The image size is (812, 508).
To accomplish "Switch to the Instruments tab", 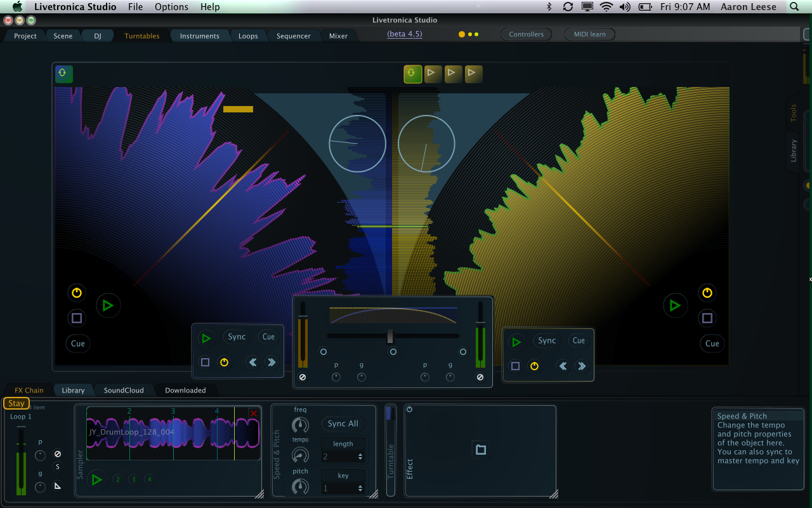I will pyautogui.click(x=199, y=36).
